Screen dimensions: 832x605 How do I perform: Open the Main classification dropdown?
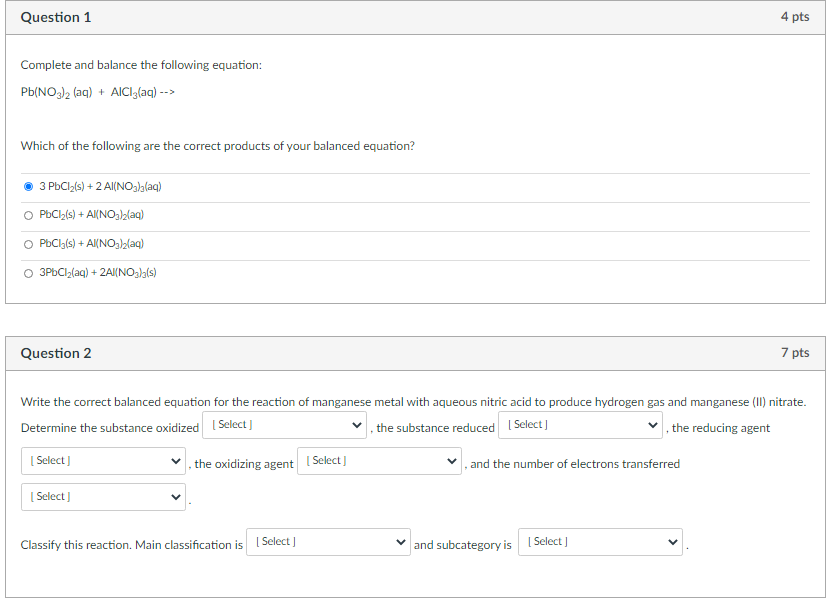coord(328,542)
